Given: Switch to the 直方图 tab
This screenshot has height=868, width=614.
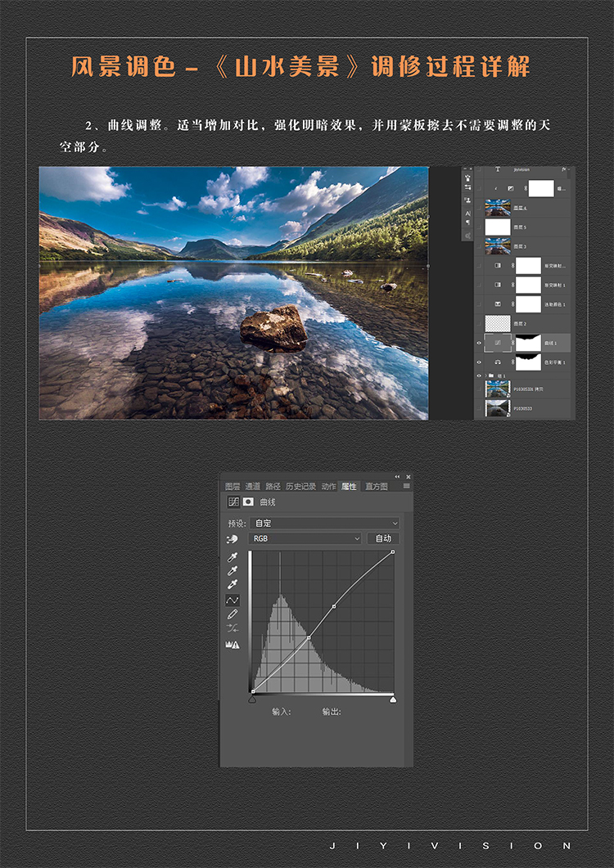Looking at the screenshot, I should 377,487.
